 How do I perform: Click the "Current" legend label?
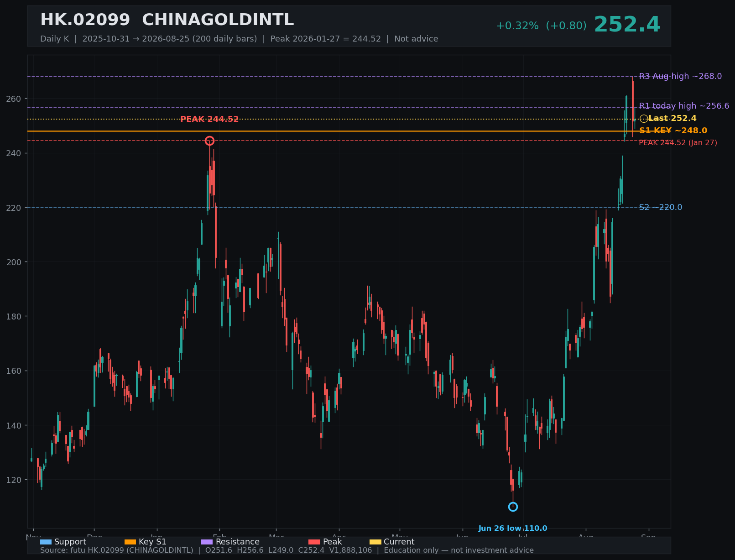(399, 542)
